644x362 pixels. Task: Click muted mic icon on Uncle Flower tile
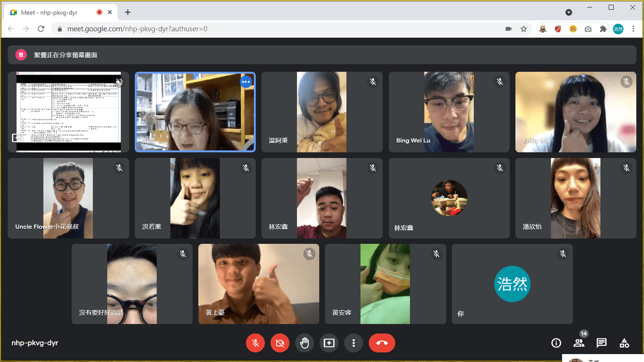click(x=119, y=168)
